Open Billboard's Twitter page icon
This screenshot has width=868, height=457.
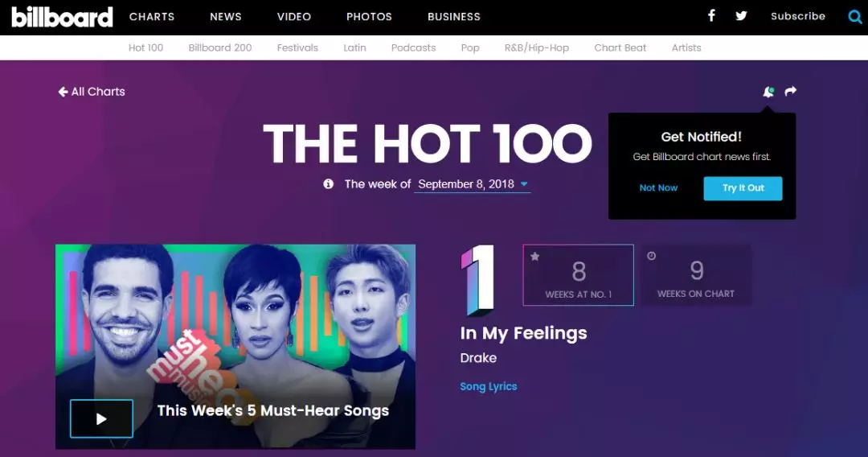741,16
